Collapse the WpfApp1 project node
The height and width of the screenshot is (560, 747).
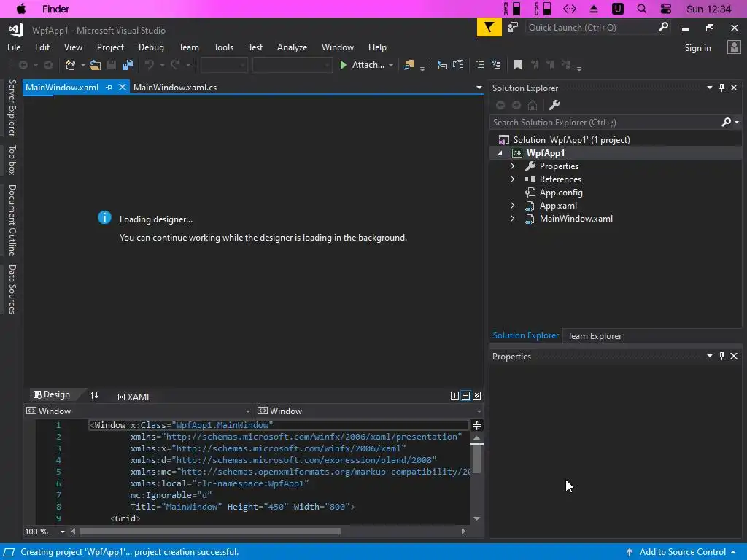500,153
